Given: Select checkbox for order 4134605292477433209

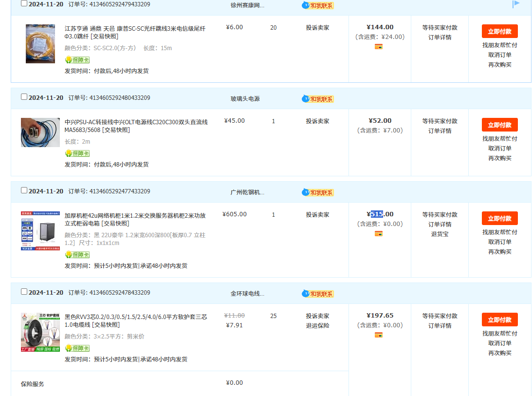Looking at the screenshot, I should pos(24,190).
